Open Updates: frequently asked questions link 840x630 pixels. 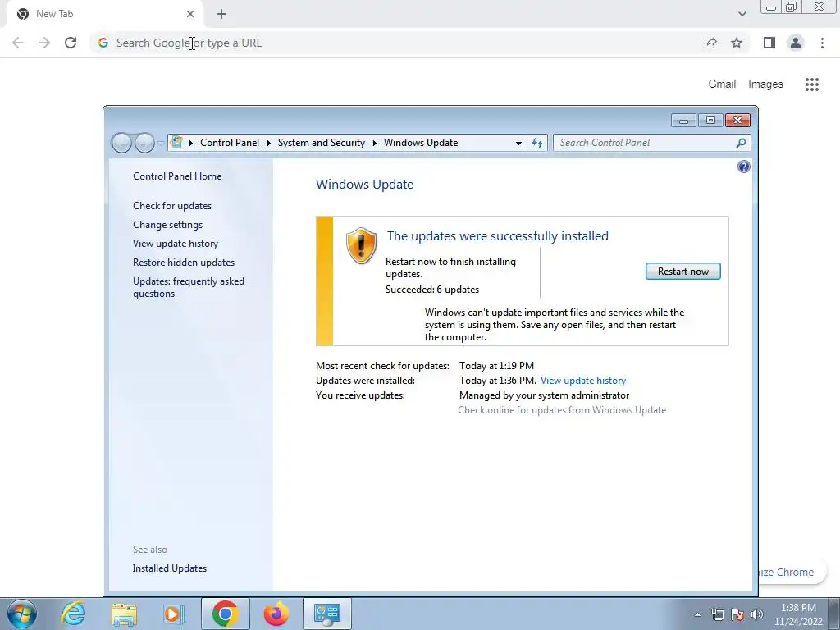pyautogui.click(x=189, y=287)
